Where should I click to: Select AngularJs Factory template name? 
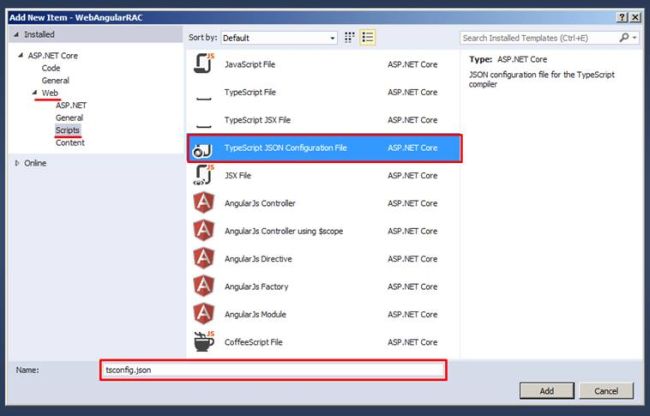tap(256, 286)
